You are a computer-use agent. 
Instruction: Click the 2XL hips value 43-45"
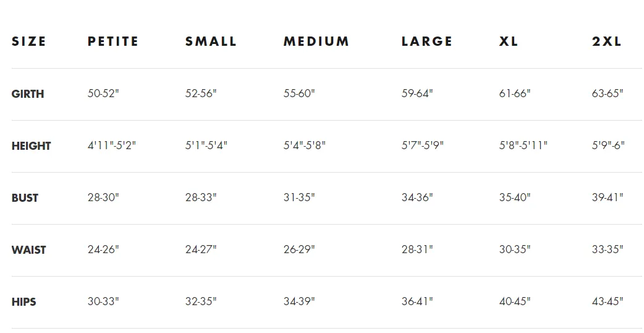click(x=608, y=301)
